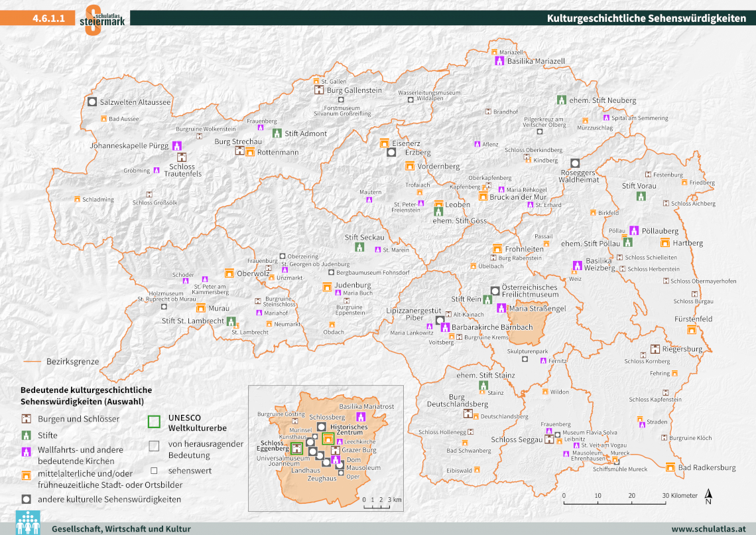
Task: Click the Gesellschaft, Wirtschaft und Kultur footer label
Action: point(121,529)
